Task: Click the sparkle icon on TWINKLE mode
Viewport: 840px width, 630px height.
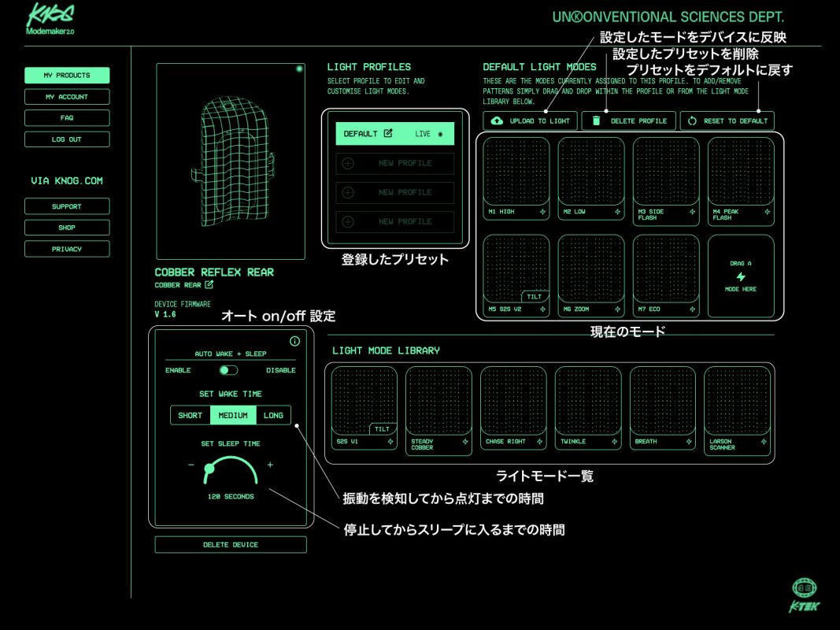Action: [x=615, y=442]
